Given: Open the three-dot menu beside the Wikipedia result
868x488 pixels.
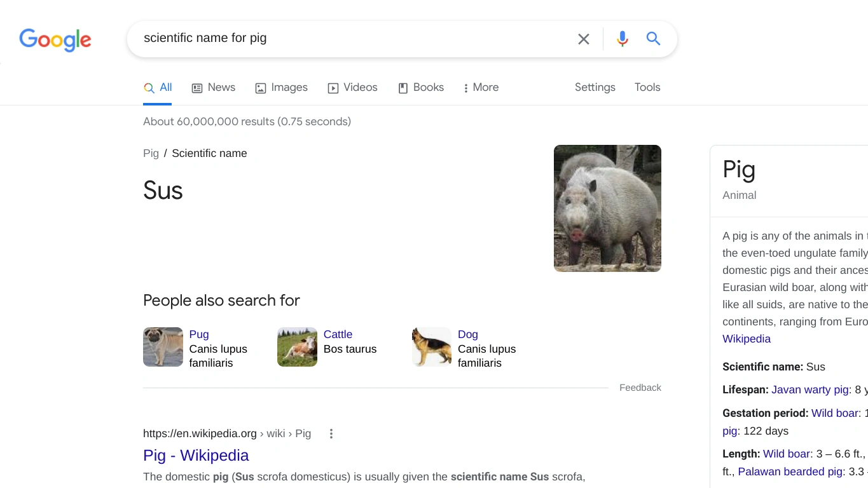Looking at the screenshot, I should point(331,433).
